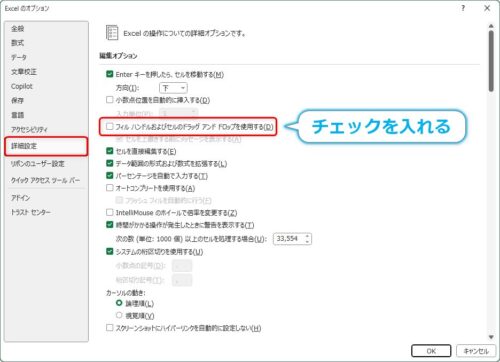Check フィル ハンドル drag and drop option

pos(109,127)
